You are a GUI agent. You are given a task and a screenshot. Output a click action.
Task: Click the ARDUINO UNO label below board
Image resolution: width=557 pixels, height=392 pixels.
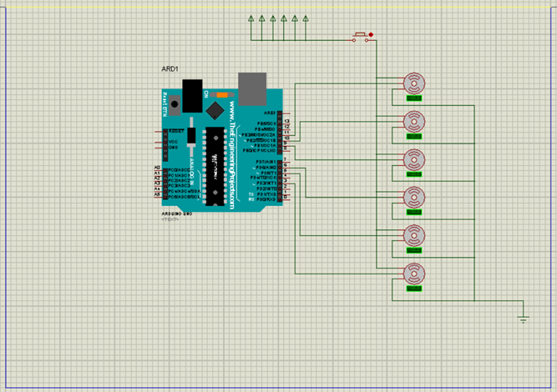click(x=177, y=214)
